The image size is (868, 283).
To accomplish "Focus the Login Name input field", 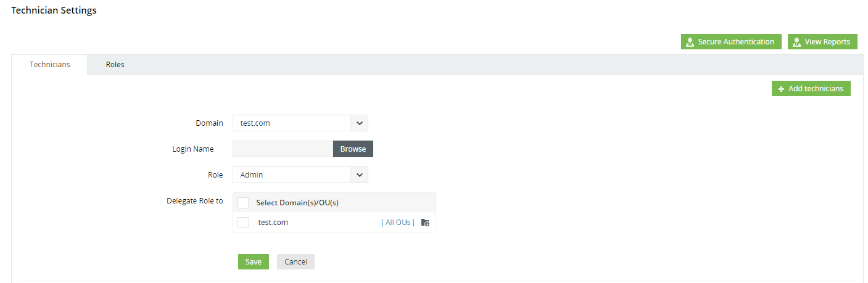I will (283, 149).
